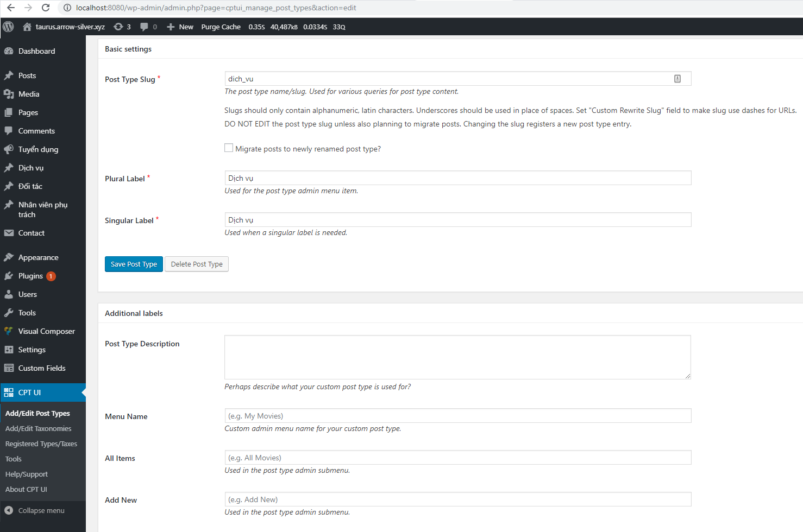The width and height of the screenshot is (803, 532).
Task: Click the Custom Fields icon
Action: point(9,368)
